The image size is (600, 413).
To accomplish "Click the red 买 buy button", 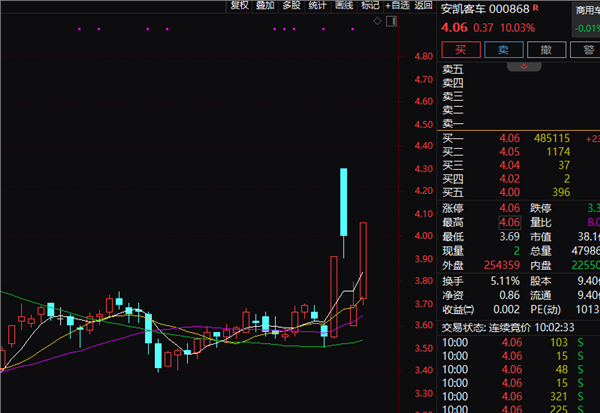I will 461,50.
